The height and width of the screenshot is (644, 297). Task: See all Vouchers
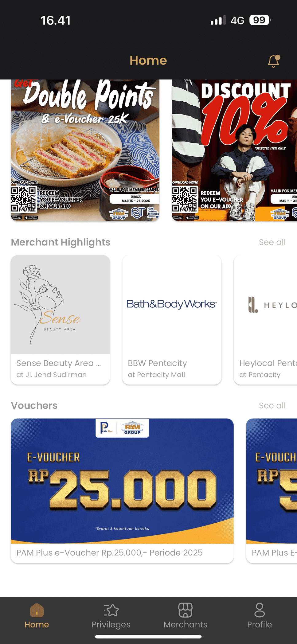272,406
